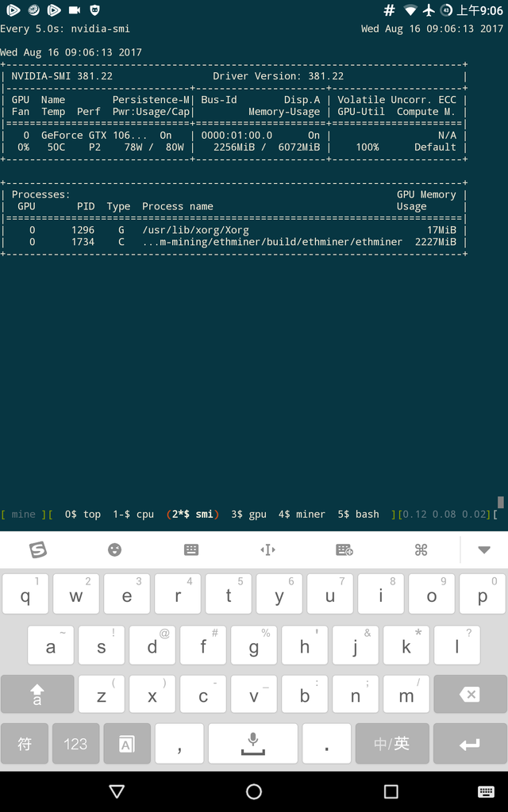This screenshot has width=508, height=812.
Task: Tap the letter p key
Action: tap(483, 594)
